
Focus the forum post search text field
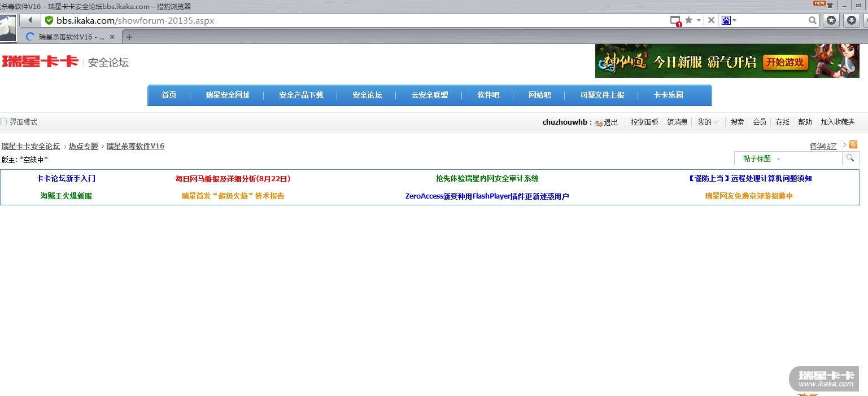[x=812, y=159]
